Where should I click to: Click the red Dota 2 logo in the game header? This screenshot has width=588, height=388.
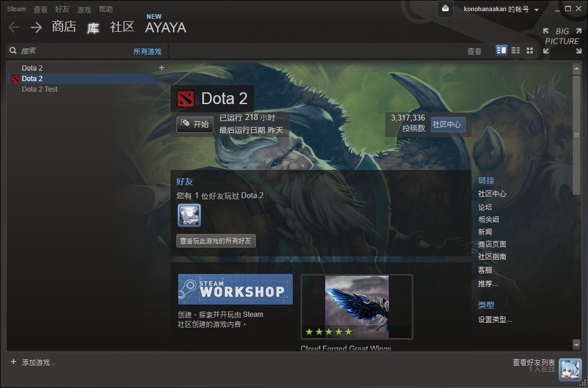tap(186, 99)
